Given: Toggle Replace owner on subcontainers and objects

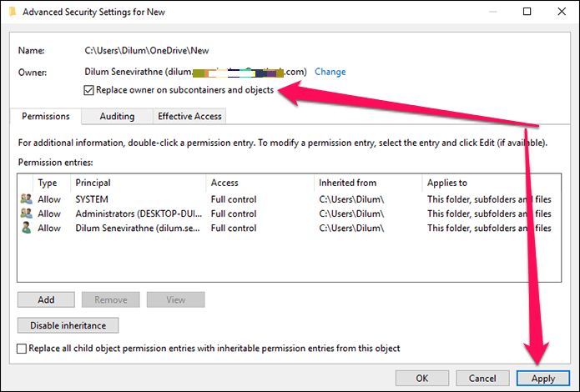Looking at the screenshot, I should point(88,90).
